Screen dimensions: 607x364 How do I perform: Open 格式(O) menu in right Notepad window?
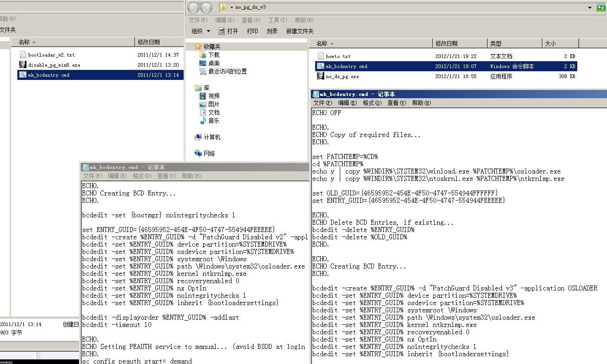[x=372, y=103]
